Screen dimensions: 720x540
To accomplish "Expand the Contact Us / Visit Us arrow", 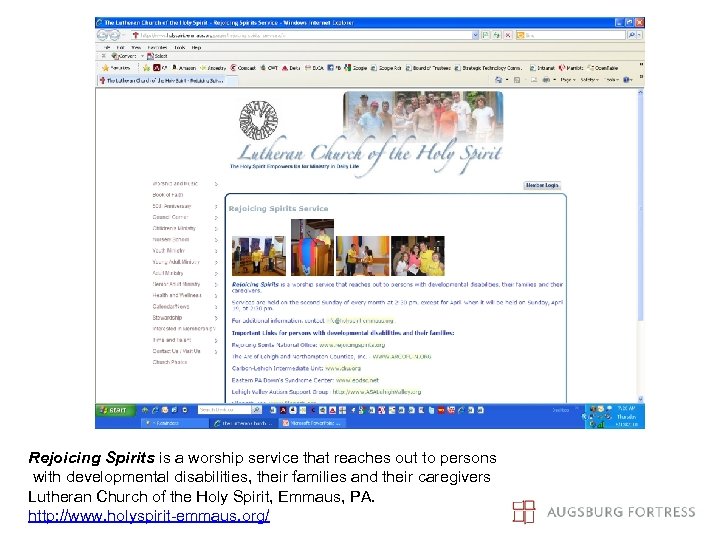I will pos(216,352).
